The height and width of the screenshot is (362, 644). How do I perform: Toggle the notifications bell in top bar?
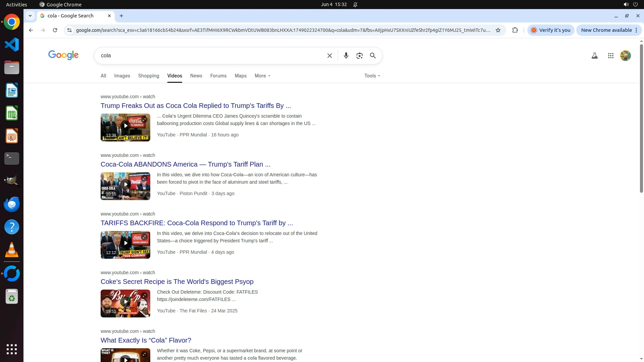tap(355, 5)
